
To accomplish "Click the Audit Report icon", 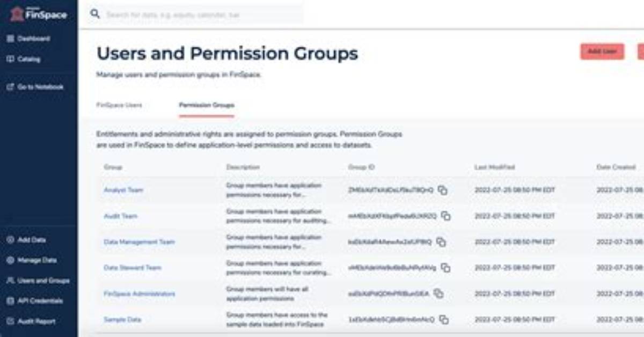I will [10, 321].
